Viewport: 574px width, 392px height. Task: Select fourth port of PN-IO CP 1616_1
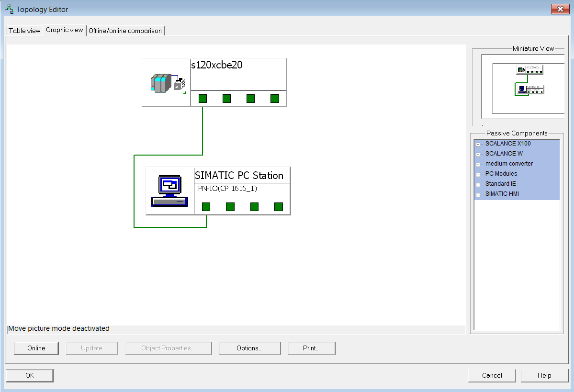tap(279, 207)
